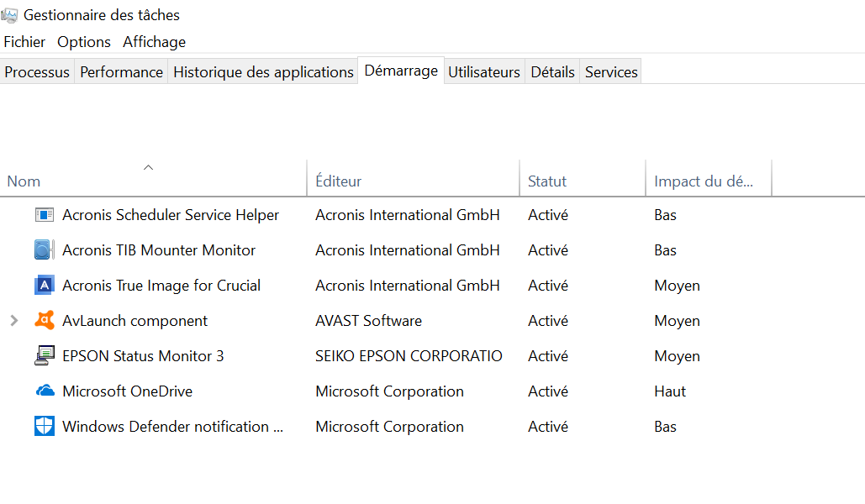
Task: Select the EPSON Status Monitor printer icon
Action: point(45,356)
